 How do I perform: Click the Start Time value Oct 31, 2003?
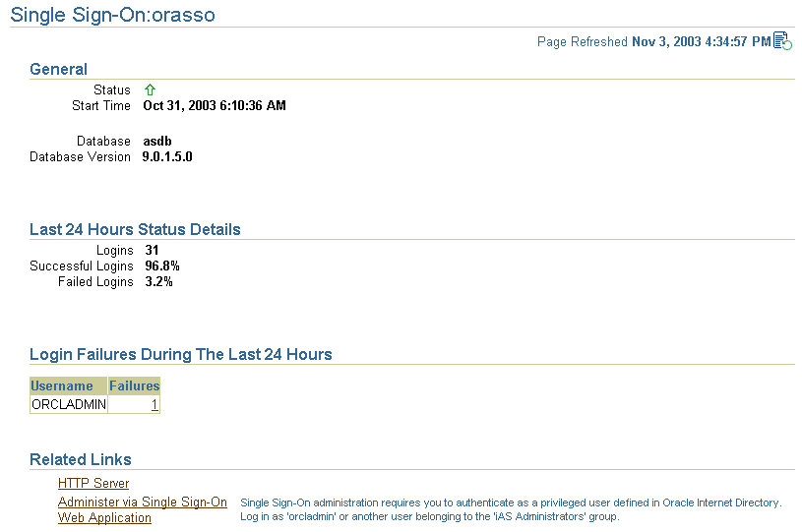215,106
